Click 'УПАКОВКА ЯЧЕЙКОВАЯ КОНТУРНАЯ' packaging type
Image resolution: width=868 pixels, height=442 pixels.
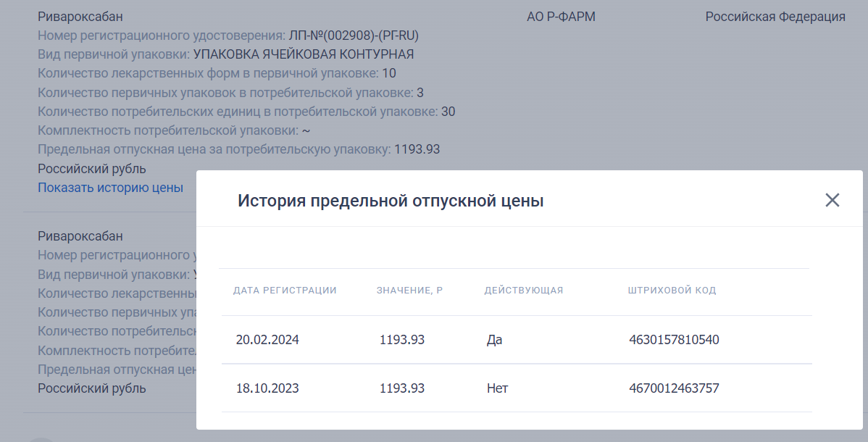[x=304, y=54]
